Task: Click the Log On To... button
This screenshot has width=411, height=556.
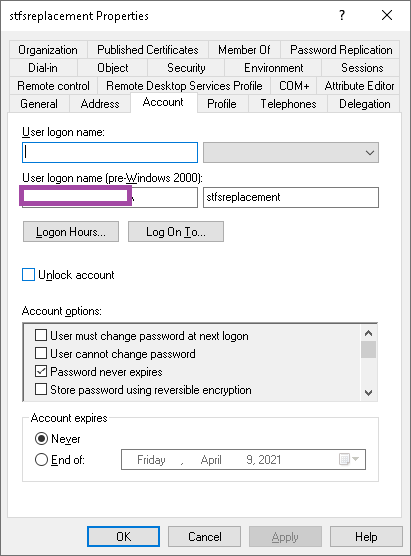Action: (x=176, y=232)
